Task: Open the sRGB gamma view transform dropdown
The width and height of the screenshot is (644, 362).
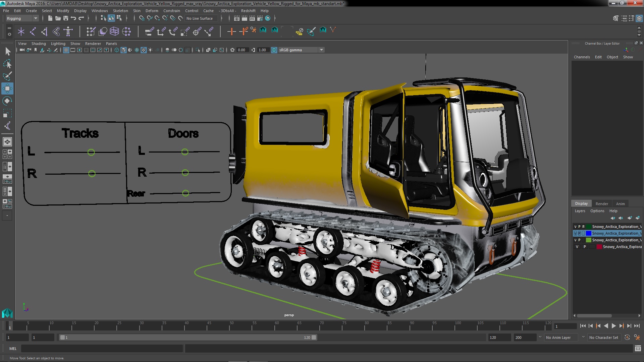Action: coord(301,50)
